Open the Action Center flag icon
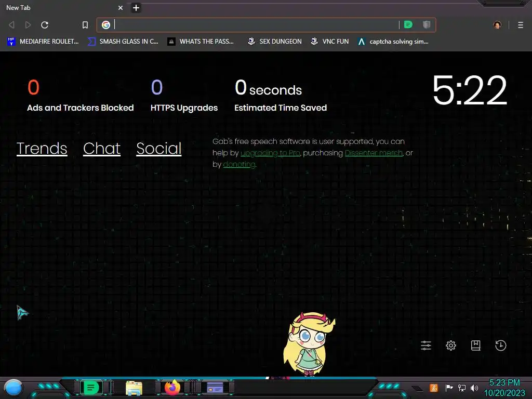 click(x=449, y=388)
